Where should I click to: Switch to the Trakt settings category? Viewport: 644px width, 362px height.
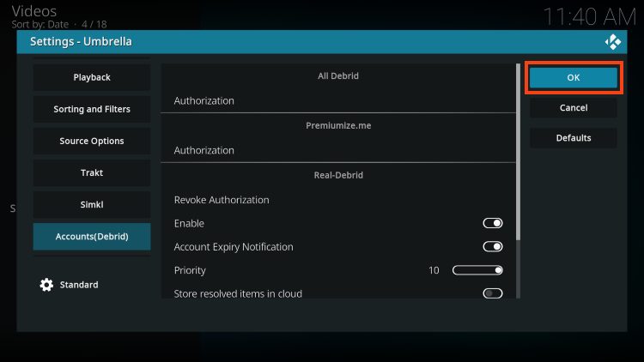92,172
